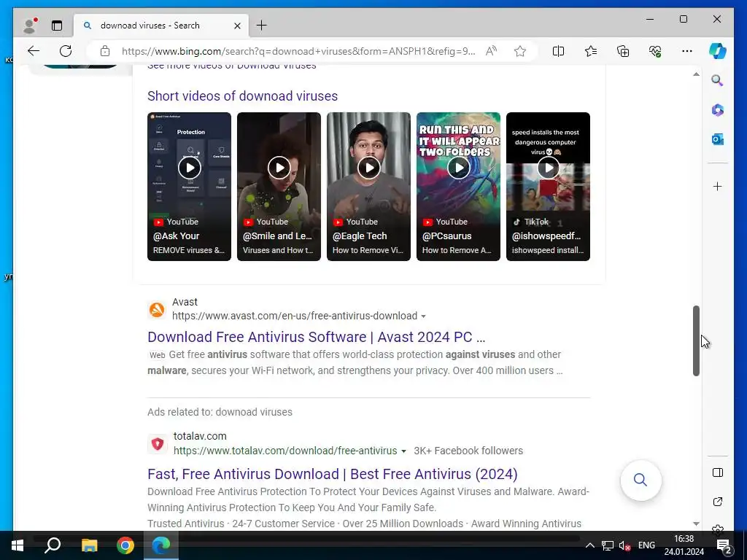The height and width of the screenshot is (560, 747).
Task: Open a new tab with plus button
Action: tap(262, 26)
